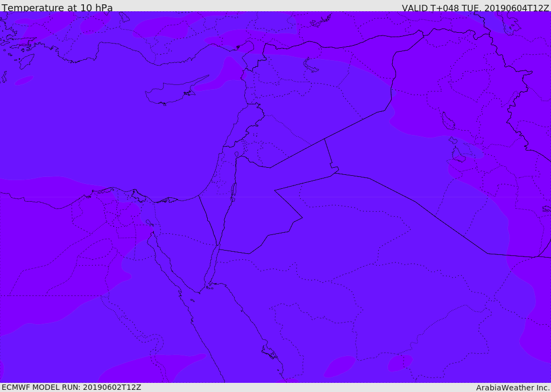This screenshot has height=392, width=551.
Task: Click the lighter purple patch east of Cyprus
Action: coord(225,75)
